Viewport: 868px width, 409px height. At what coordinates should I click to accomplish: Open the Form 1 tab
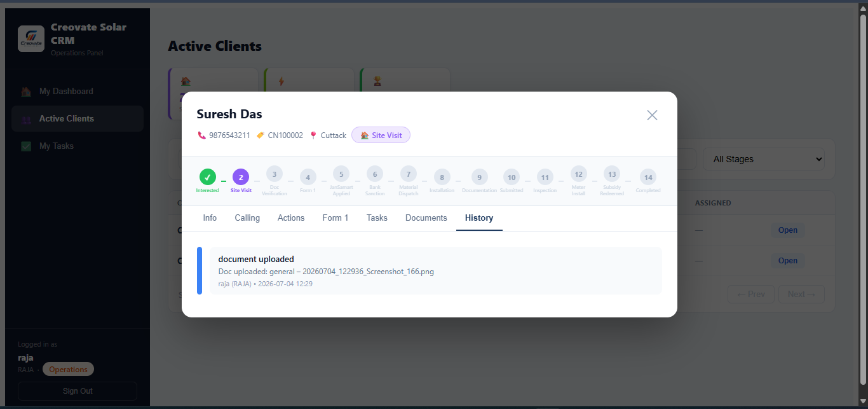[x=336, y=218]
